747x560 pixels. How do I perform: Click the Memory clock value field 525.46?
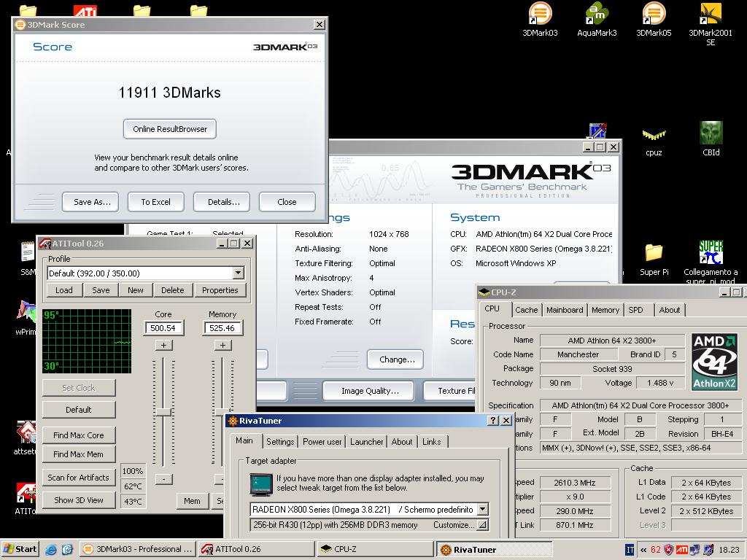[x=222, y=328]
